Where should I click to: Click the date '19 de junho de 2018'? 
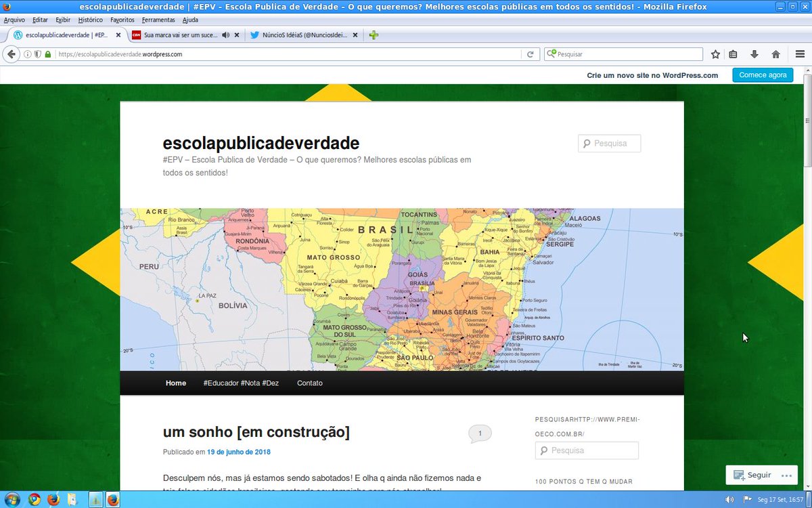click(238, 452)
